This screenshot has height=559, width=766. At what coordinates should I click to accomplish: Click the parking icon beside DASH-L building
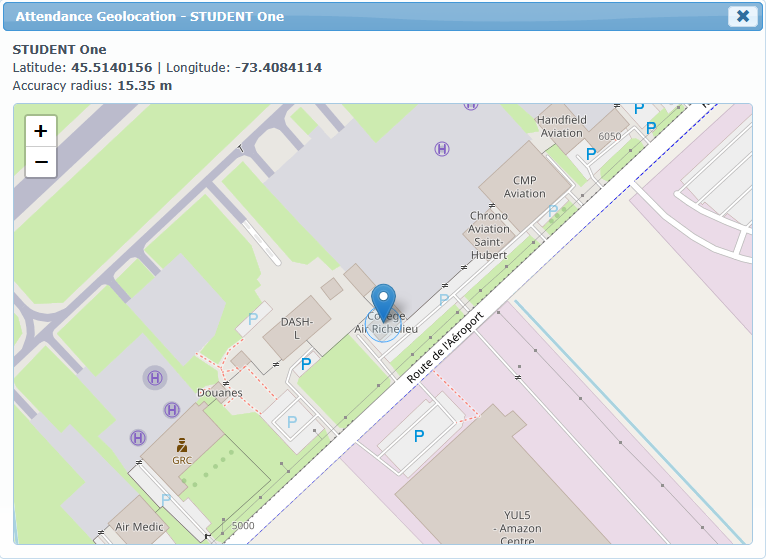point(306,364)
